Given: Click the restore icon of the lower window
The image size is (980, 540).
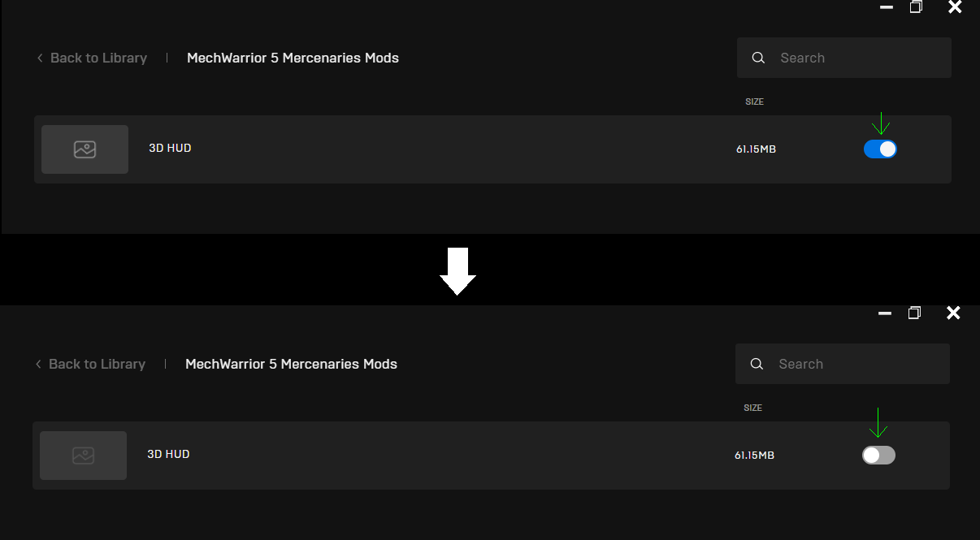Looking at the screenshot, I should 914,313.
